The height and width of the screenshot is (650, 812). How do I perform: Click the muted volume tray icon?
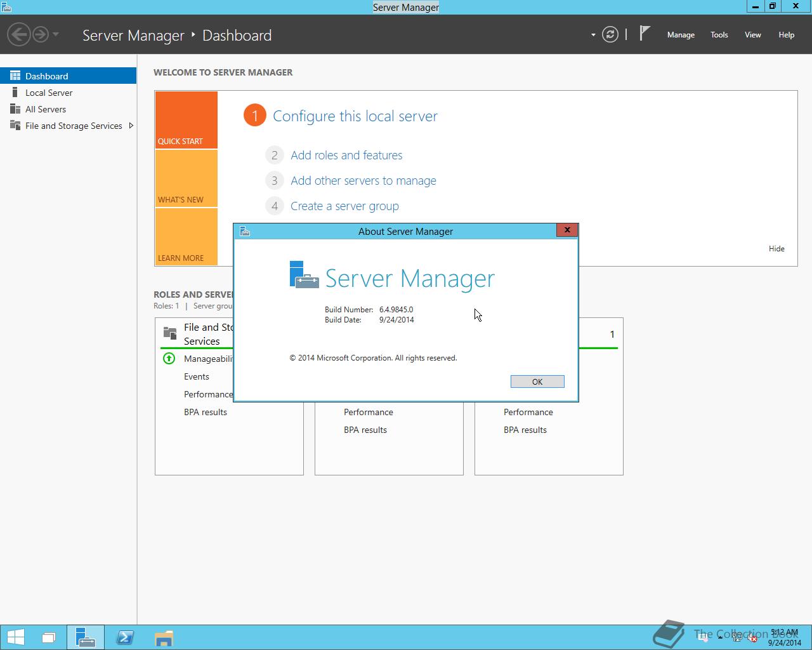[x=752, y=638]
